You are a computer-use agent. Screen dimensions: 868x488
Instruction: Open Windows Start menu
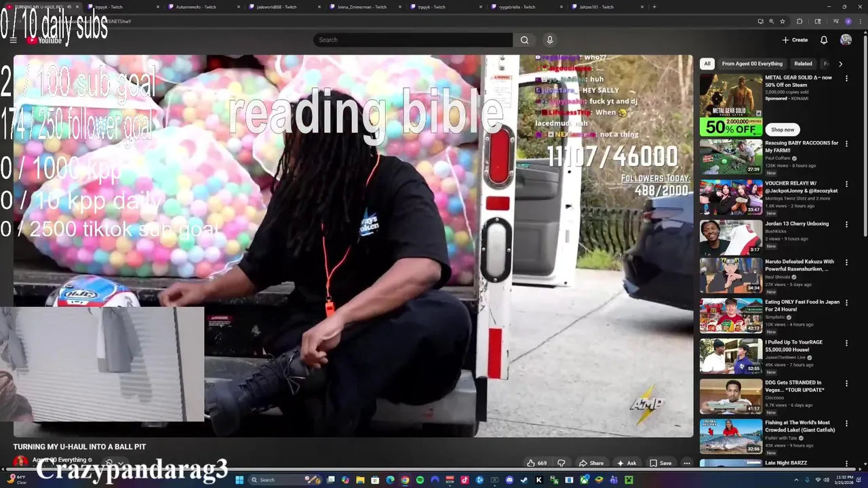click(x=239, y=480)
